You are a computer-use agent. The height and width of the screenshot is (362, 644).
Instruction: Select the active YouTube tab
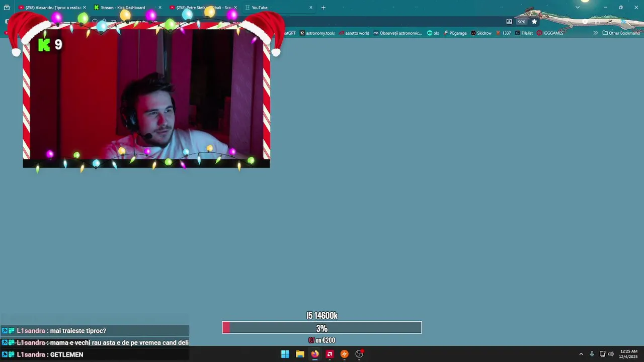point(279,8)
